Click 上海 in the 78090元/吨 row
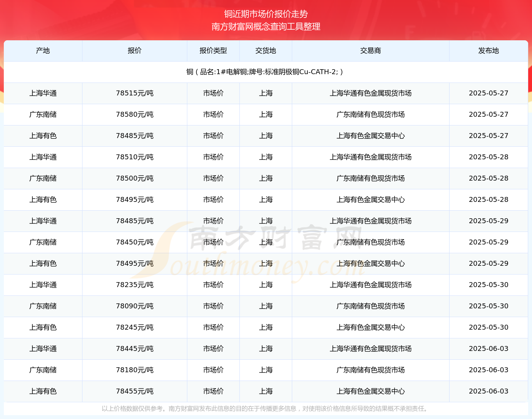The width and height of the screenshot is (532, 419). click(x=266, y=306)
